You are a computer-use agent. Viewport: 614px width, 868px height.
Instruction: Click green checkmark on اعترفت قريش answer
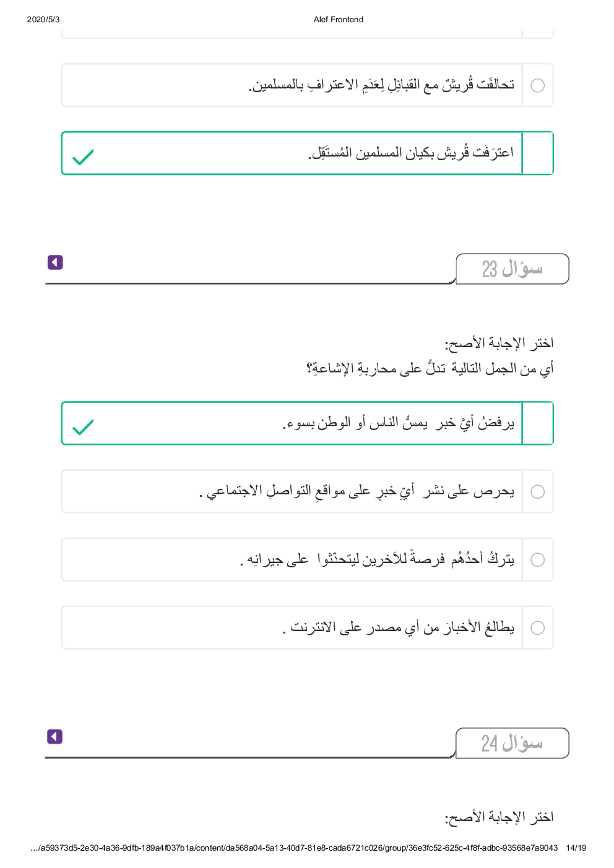point(83,157)
